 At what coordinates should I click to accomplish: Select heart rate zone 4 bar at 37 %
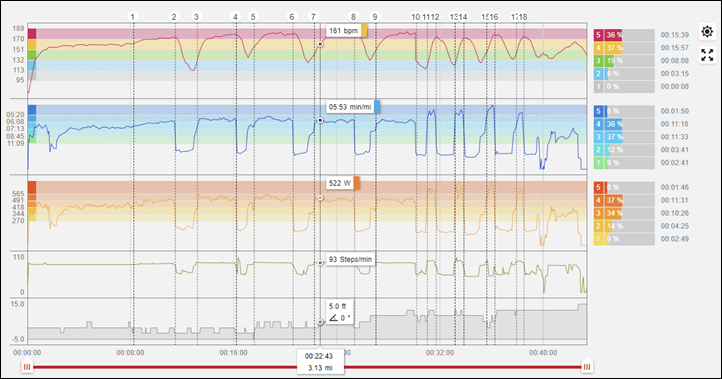coord(624,48)
